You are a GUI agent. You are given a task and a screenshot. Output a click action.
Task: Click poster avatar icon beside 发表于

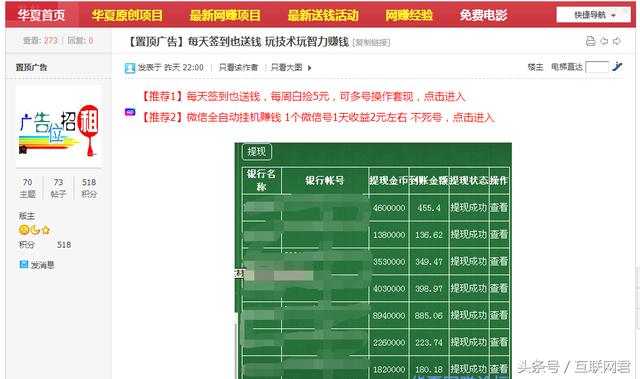pos(130,68)
